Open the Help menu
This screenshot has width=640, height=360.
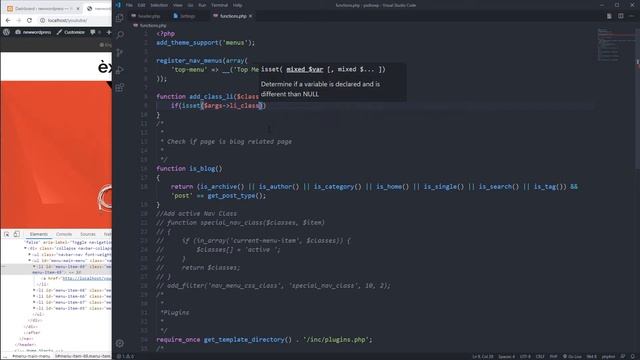tap(238, 5)
